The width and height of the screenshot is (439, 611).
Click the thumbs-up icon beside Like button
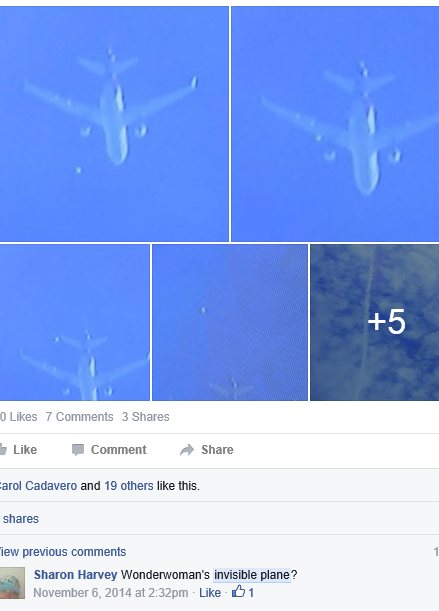pos(3,450)
